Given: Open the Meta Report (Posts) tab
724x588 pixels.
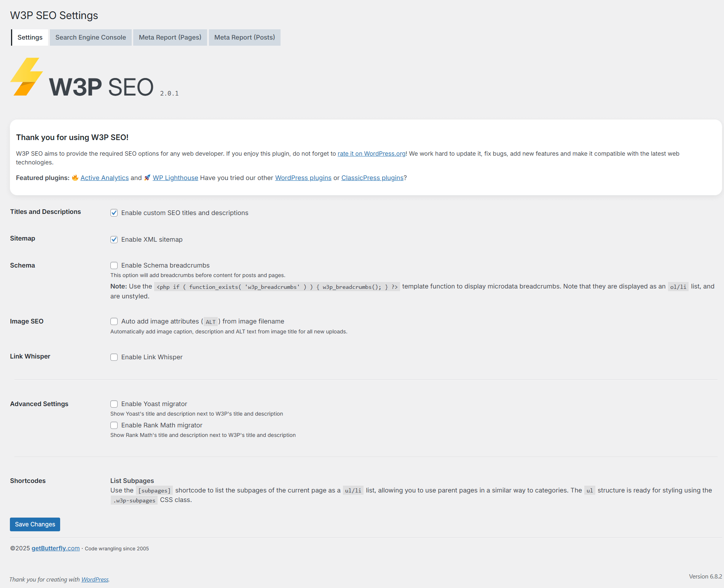Looking at the screenshot, I should 244,37.
